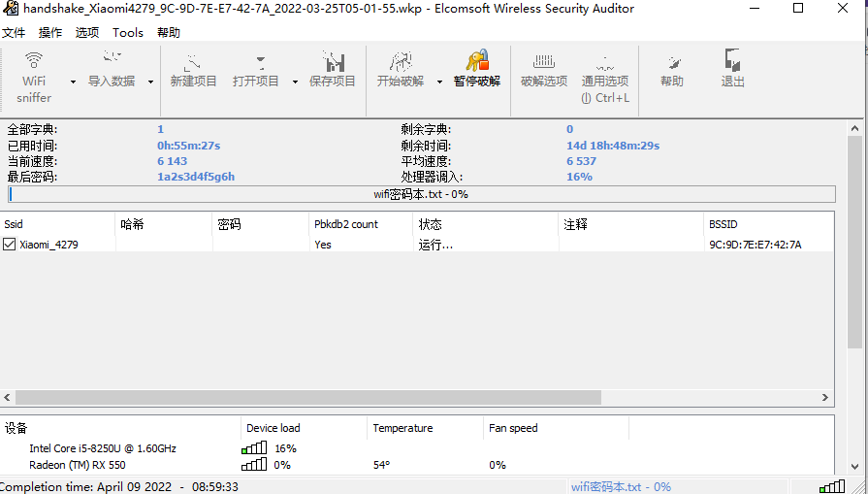Click the status bar load indicator icon

click(x=832, y=486)
